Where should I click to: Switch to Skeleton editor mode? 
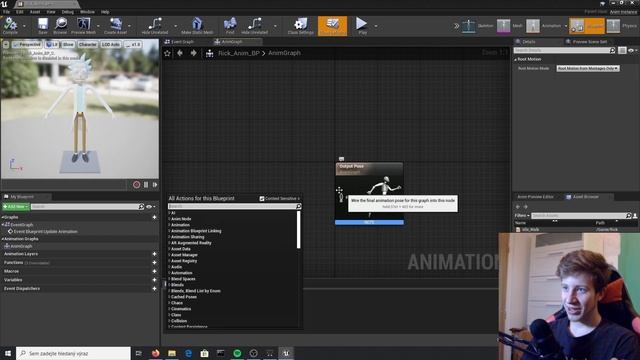(469, 26)
